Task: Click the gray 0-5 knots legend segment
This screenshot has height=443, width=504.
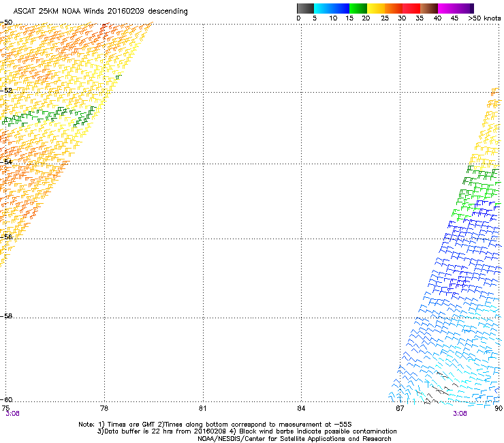Action: 305,8
